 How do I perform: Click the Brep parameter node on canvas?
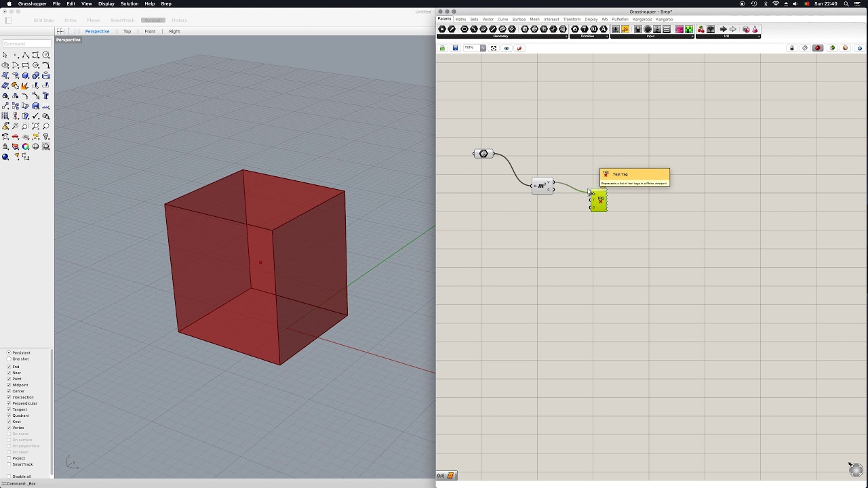[x=484, y=154]
